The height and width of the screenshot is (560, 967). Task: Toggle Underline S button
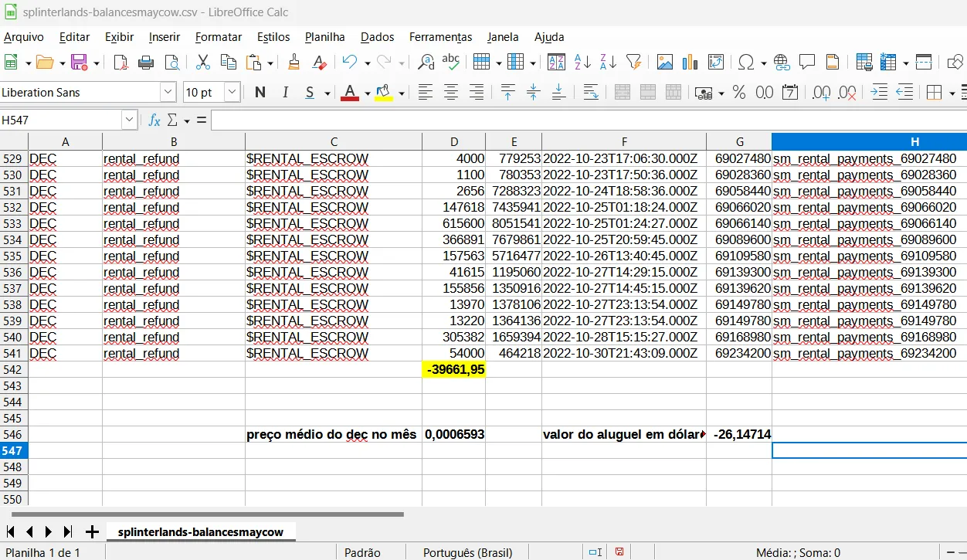(310, 93)
